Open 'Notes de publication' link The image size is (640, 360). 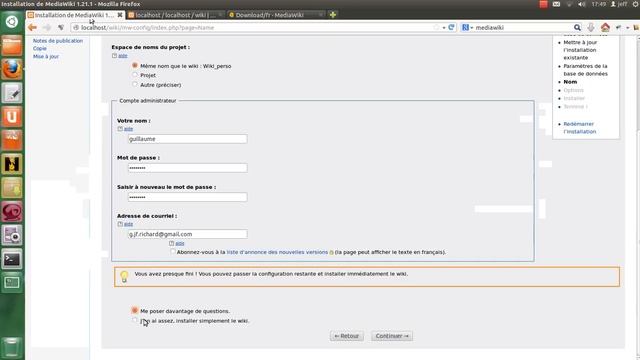[58, 41]
